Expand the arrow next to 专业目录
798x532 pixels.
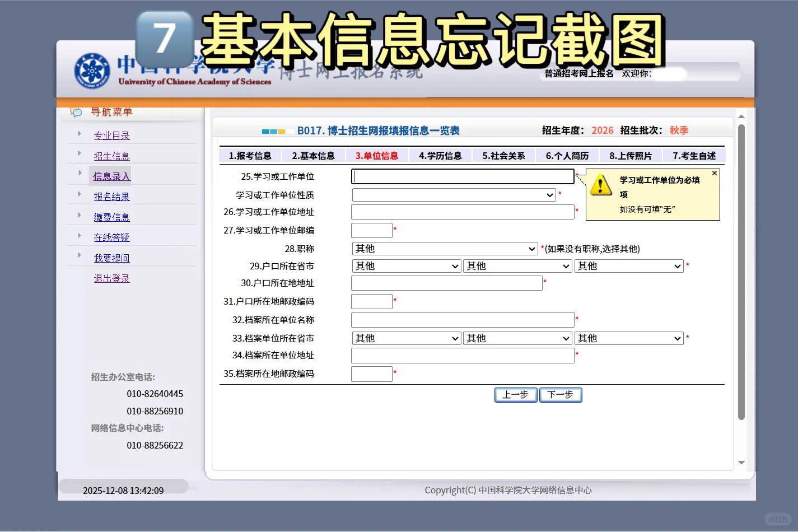[79, 132]
